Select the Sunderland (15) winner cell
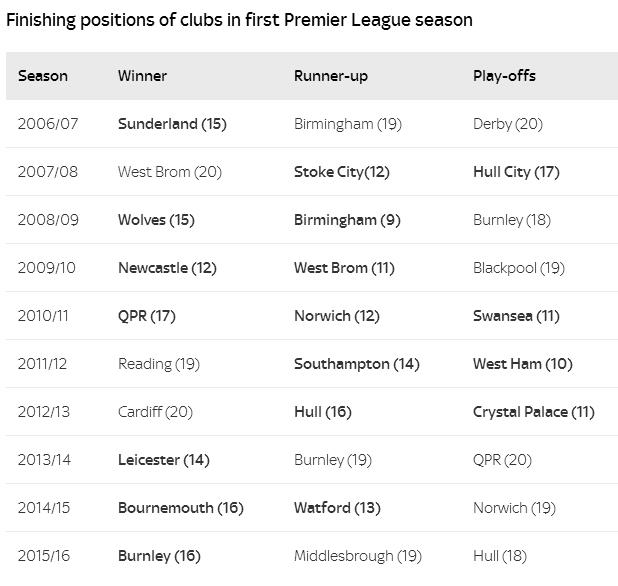The height and width of the screenshot is (586, 618). tap(172, 124)
